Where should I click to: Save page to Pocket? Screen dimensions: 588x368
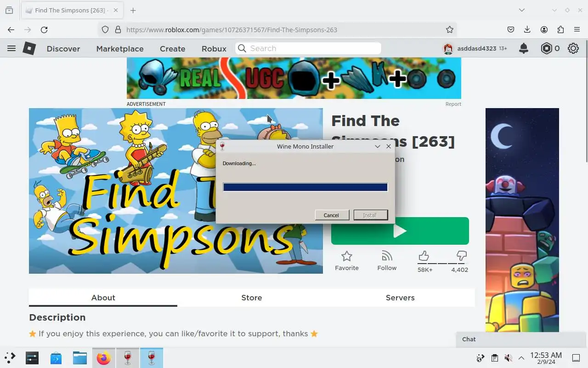pyautogui.click(x=511, y=29)
